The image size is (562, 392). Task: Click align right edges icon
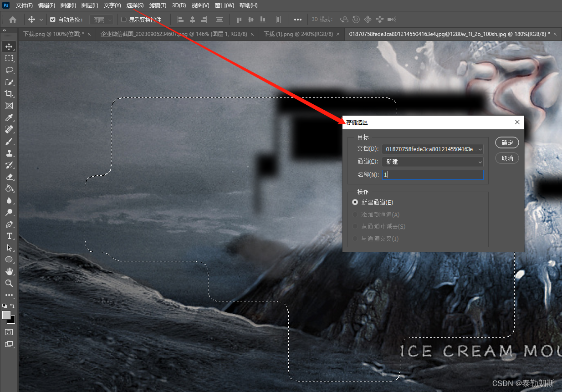coord(204,20)
